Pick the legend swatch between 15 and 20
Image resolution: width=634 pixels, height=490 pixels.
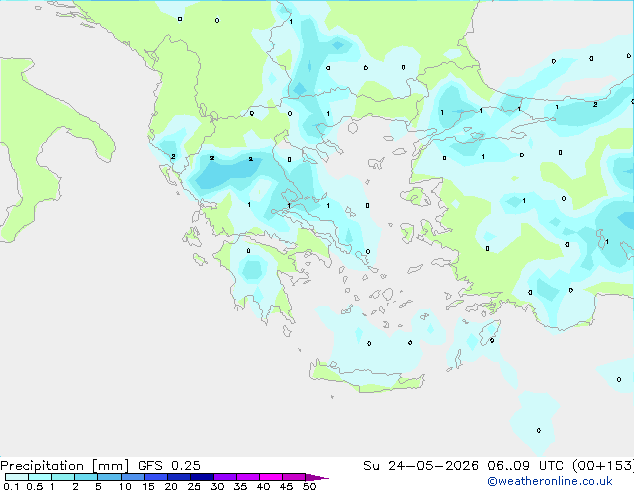[x=156, y=477]
